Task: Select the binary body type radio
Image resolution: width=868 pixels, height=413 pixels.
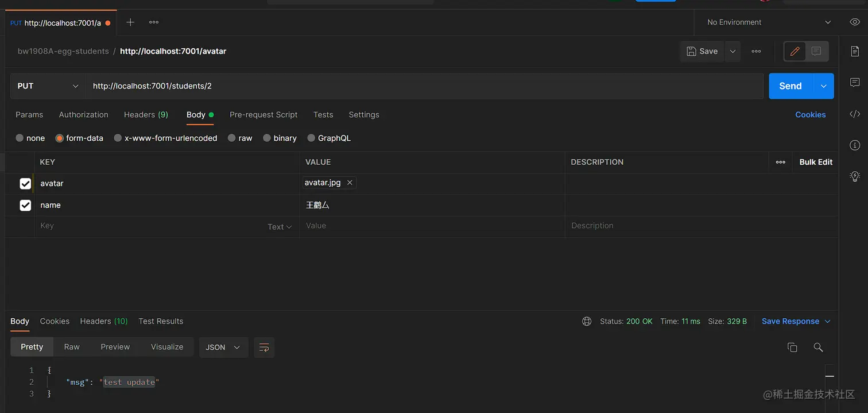Action: [267, 138]
